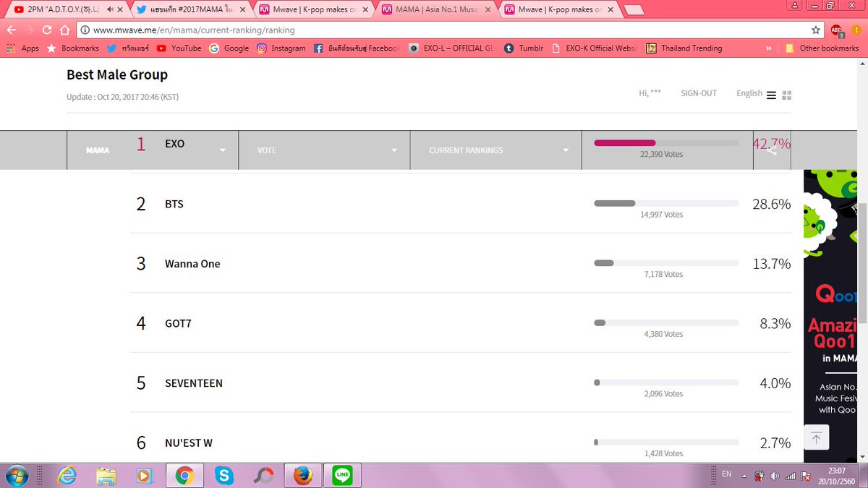This screenshot has width=868, height=488.
Task: Show more bookmarks chevron
Action: (x=767, y=48)
